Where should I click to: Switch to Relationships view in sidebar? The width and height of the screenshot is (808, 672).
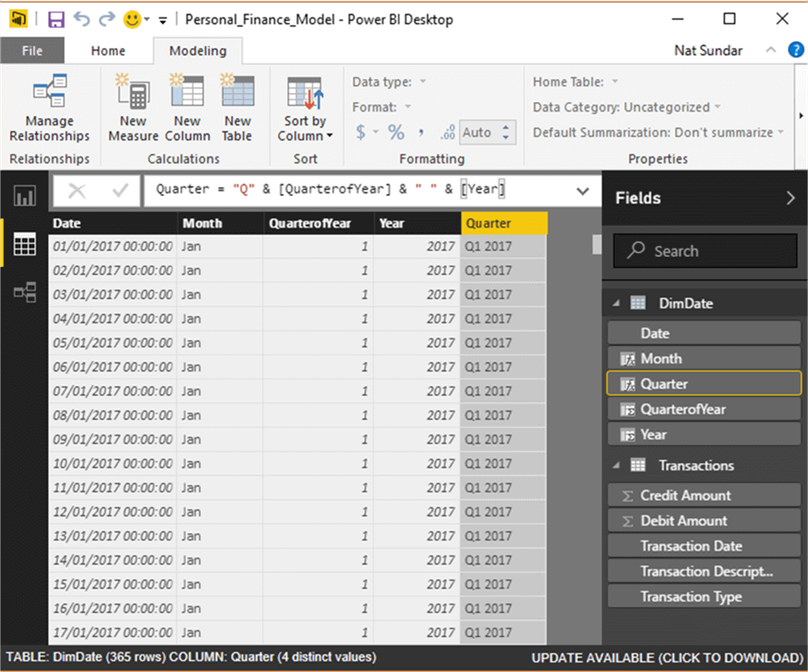[x=24, y=293]
